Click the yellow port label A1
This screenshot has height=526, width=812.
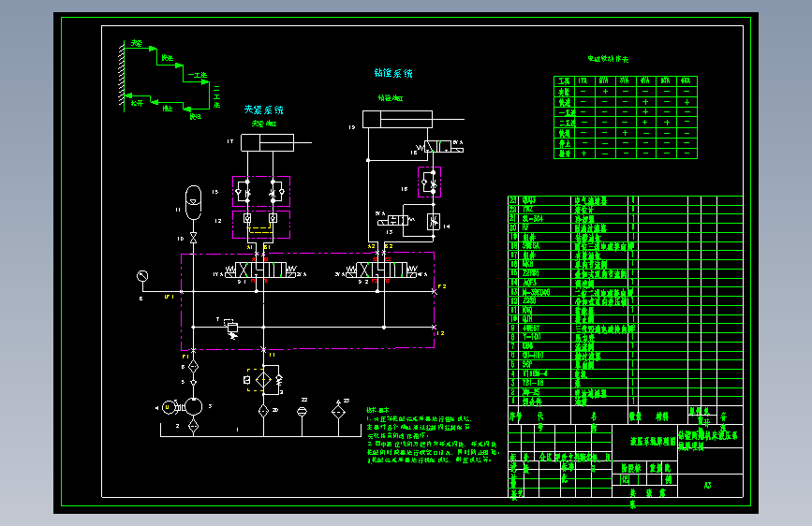tap(250, 247)
